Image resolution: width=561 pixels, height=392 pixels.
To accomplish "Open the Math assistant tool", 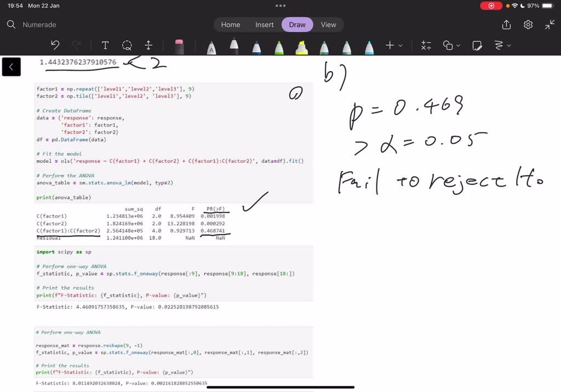I will [426, 45].
